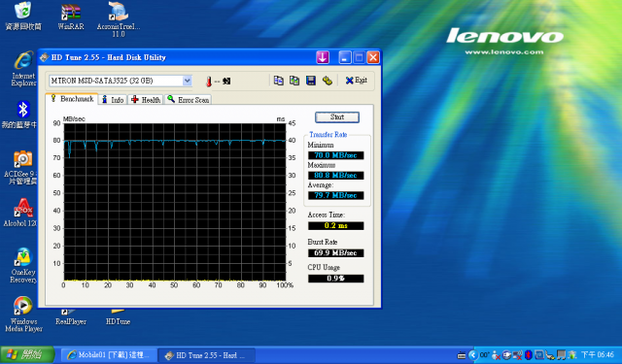This screenshot has width=622, height=364.
Task: Select the Acronis True Image desktop icon
Action: [119, 19]
